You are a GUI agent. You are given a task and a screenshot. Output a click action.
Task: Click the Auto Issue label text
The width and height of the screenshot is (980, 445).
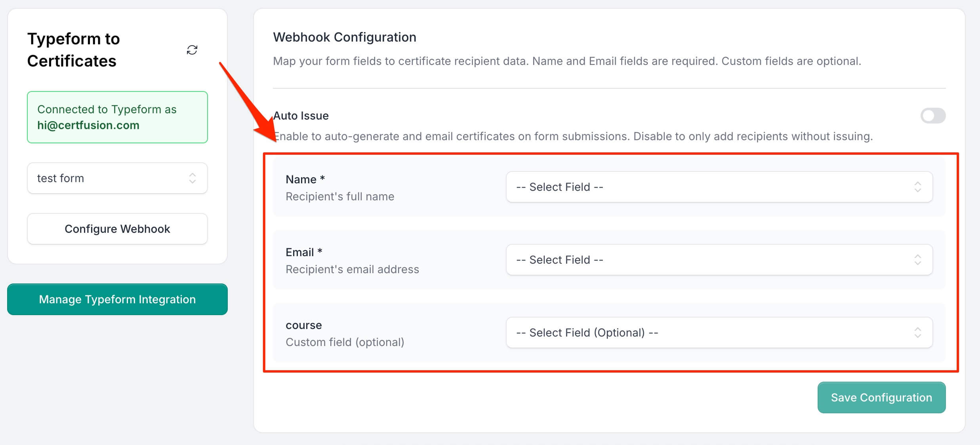coord(301,116)
